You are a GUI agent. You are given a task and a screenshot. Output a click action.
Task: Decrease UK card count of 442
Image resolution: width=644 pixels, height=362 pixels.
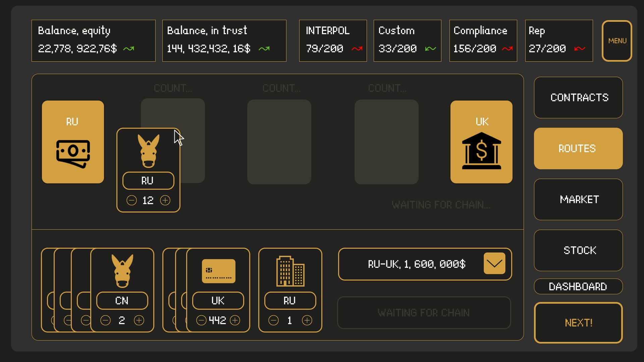pyautogui.click(x=201, y=320)
